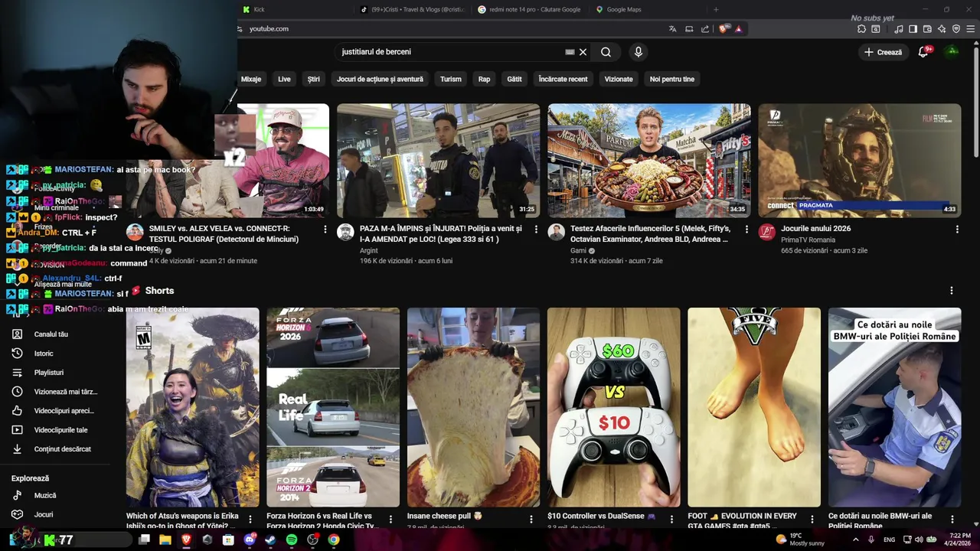Select the Gătit filter chip
This screenshot has height=551, width=980.
(x=514, y=79)
